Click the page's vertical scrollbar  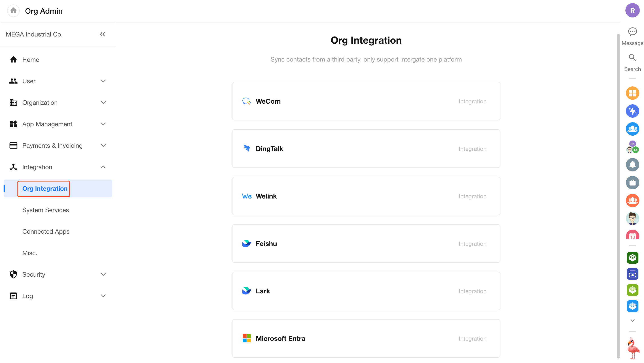pos(618,195)
